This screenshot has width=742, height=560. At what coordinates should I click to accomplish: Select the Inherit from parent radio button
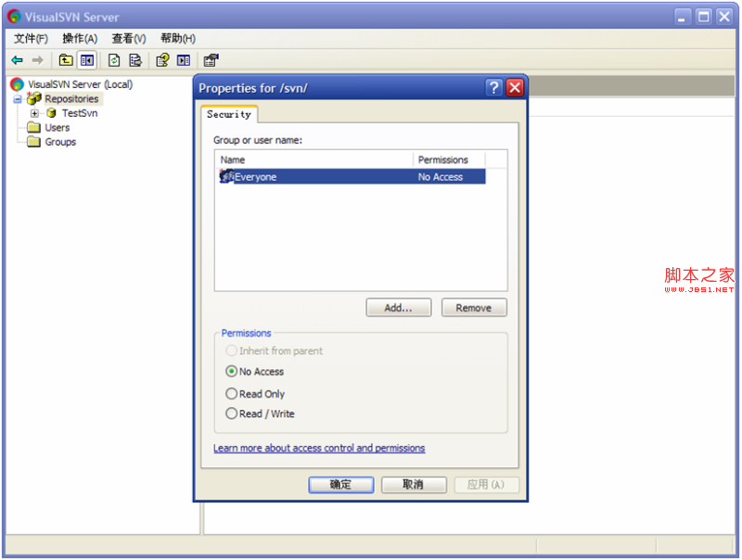tap(231, 350)
